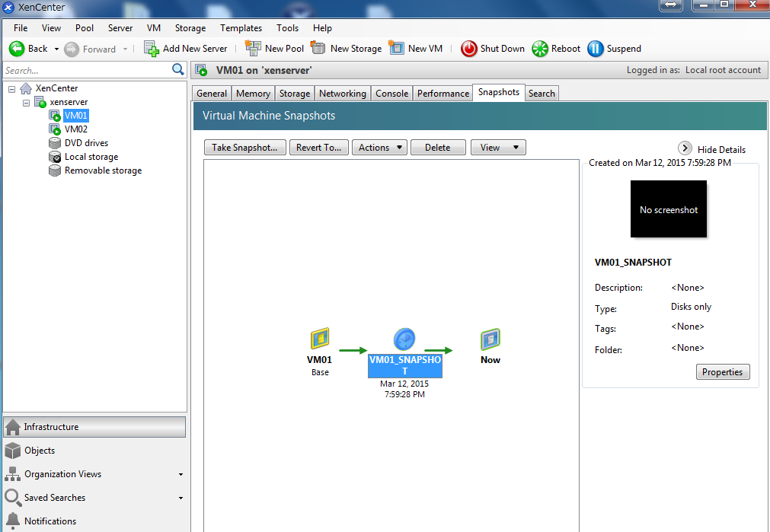Click the Add New Server icon
This screenshot has height=532, width=770.
[x=152, y=49]
